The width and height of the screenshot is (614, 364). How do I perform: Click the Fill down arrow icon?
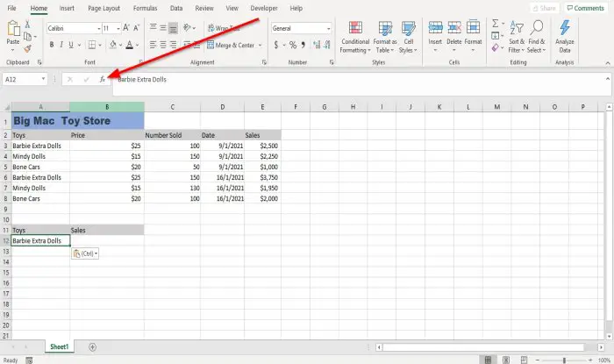[496, 36]
